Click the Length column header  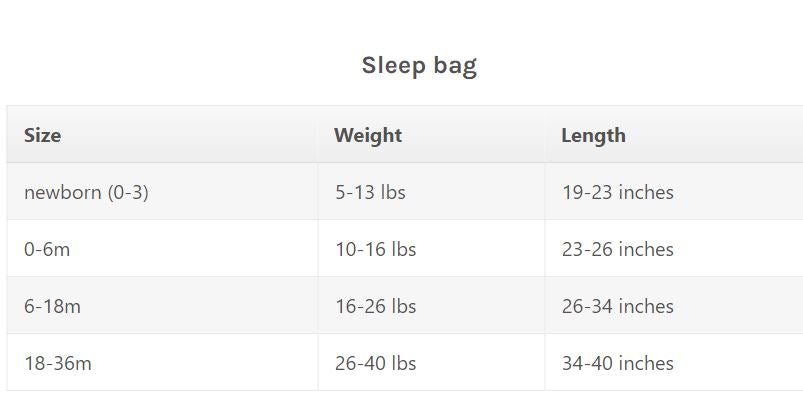tap(593, 135)
